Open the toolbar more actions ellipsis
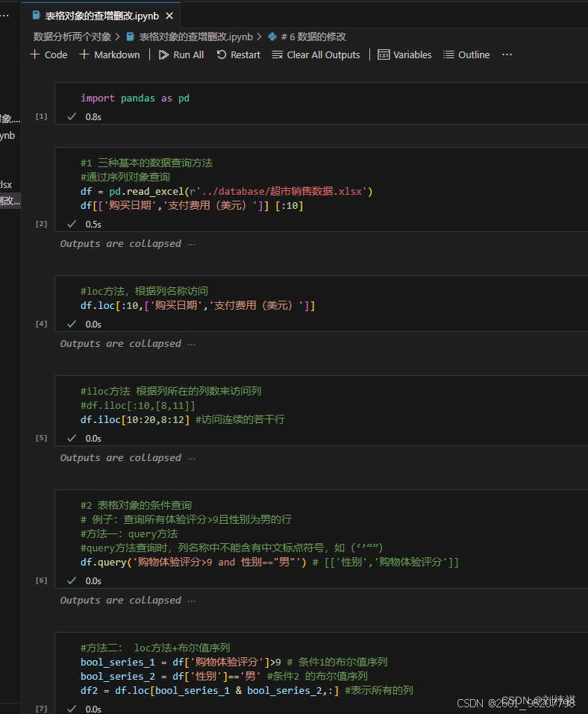Image resolution: width=588 pixels, height=714 pixels. tap(507, 54)
